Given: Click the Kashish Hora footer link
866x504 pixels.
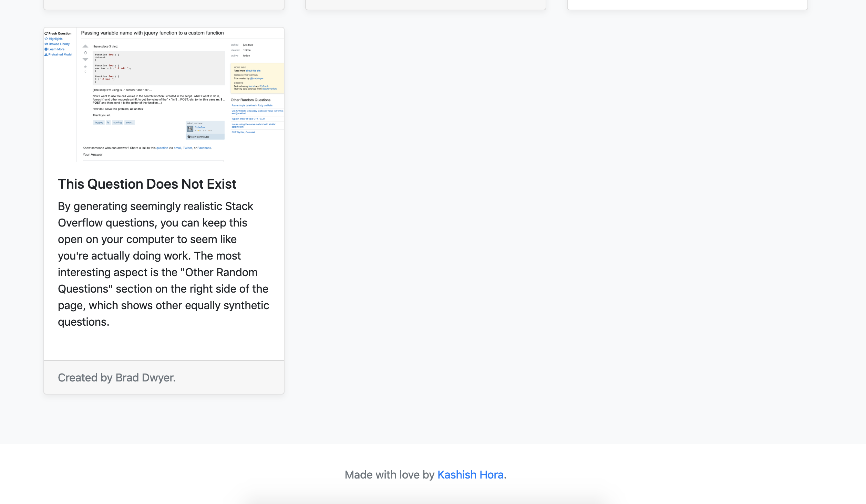Looking at the screenshot, I should [x=470, y=475].
